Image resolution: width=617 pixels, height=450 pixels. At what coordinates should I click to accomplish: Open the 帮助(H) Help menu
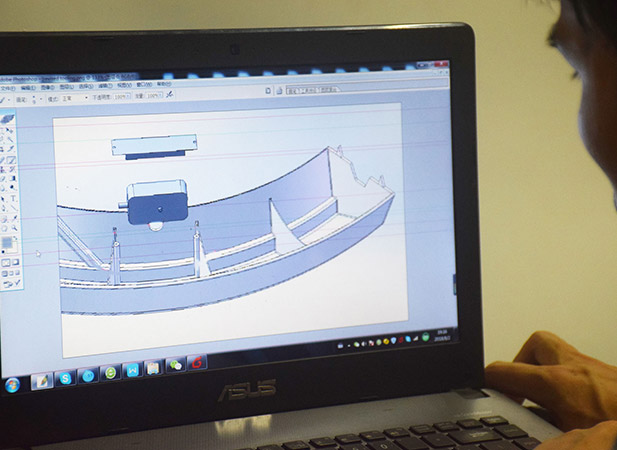(x=164, y=84)
